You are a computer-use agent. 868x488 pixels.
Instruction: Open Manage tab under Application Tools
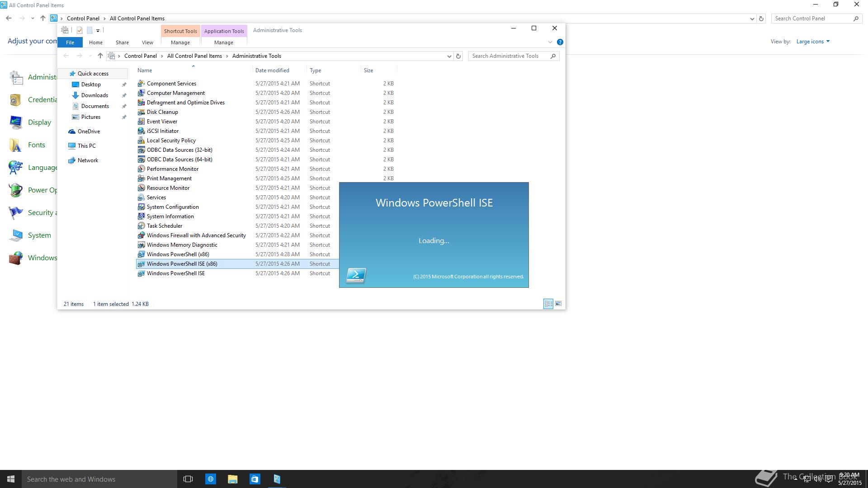coord(224,42)
